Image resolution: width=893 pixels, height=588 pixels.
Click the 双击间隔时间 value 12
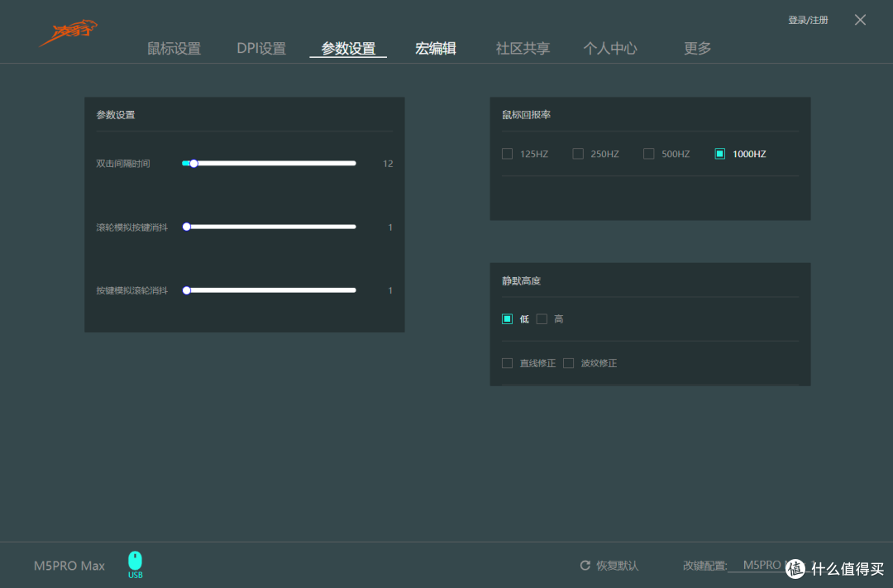coord(388,164)
